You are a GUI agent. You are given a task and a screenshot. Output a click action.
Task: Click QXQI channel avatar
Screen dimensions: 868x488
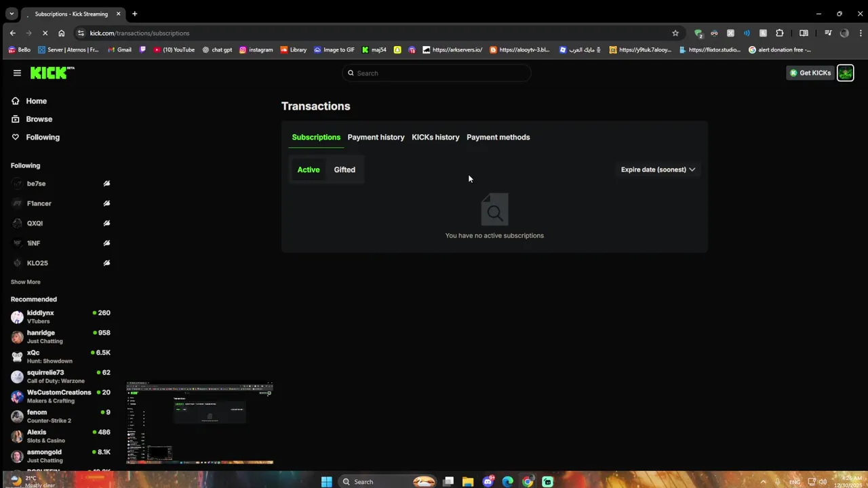[17, 223]
